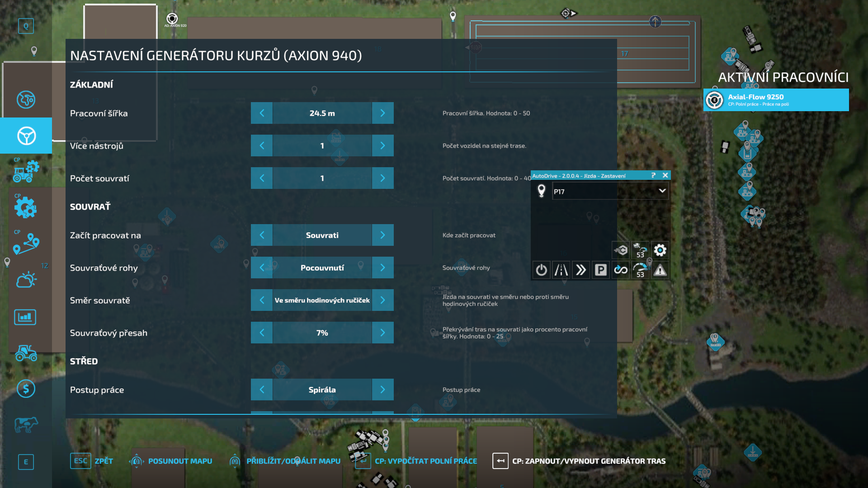Increase Pracovní šířka with right arrow

click(382, 113)
